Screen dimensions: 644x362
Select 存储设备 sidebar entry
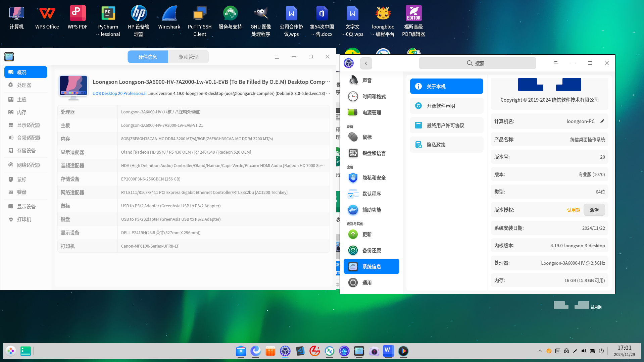[26, 150]
